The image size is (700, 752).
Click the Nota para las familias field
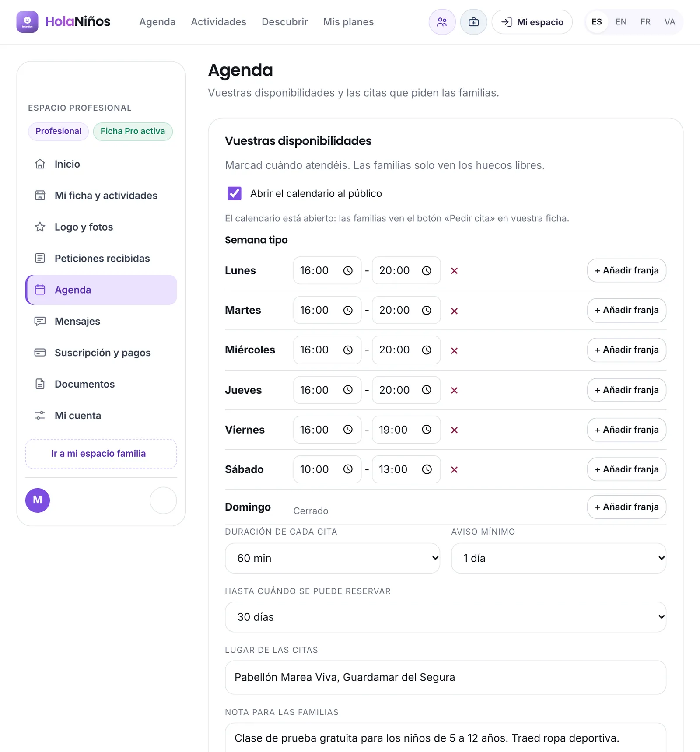point(445,738)
